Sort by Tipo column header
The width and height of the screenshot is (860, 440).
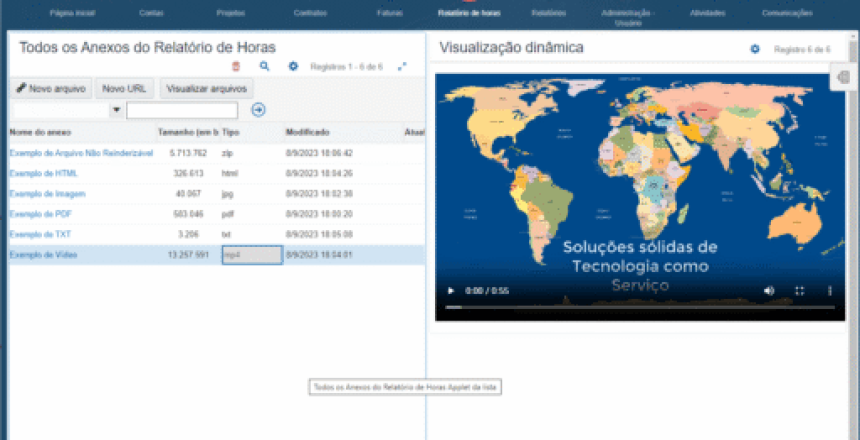pyautogui.click(x=231, y=132)
